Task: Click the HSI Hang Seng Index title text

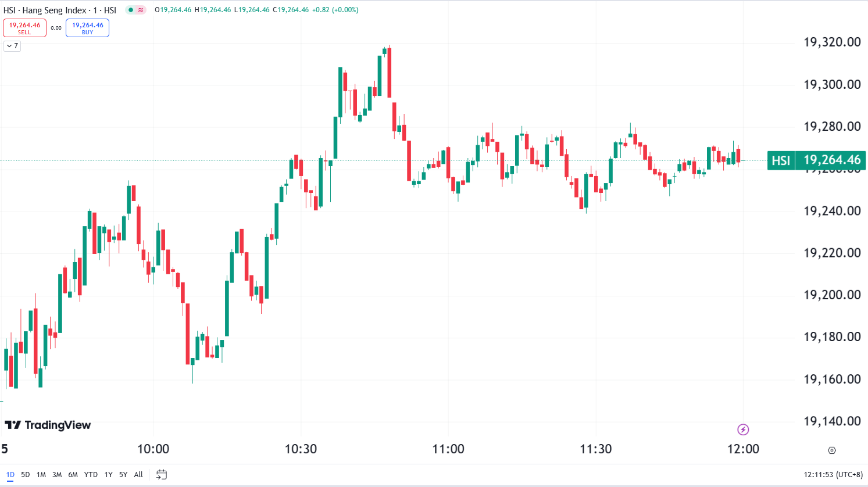Action: tap(60, 10)
